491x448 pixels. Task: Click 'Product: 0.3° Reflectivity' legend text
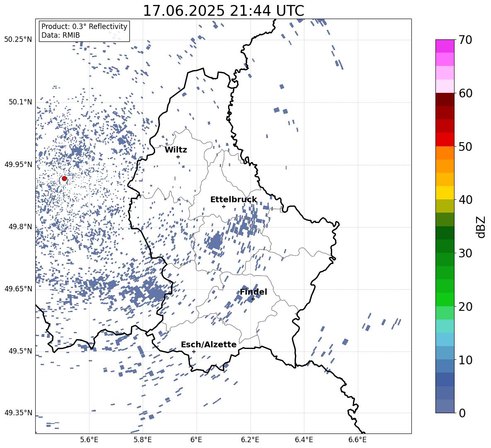tap(84, 27)
